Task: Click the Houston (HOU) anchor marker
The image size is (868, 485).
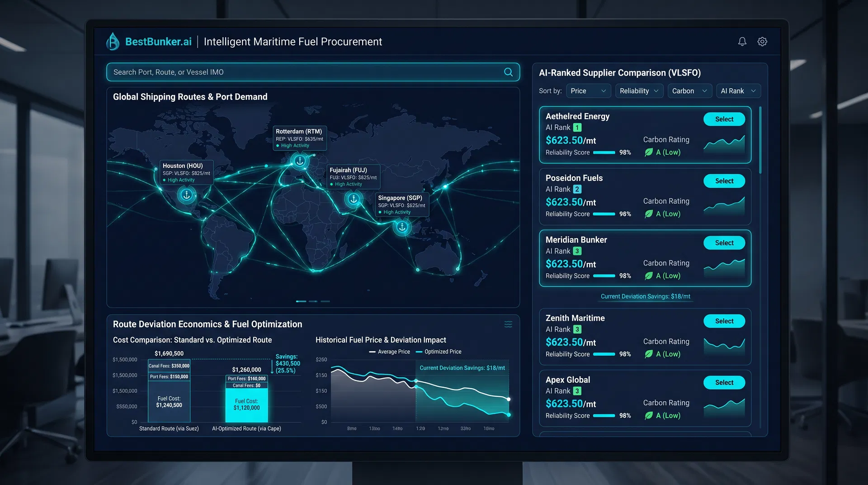Action: click(187, 195)
